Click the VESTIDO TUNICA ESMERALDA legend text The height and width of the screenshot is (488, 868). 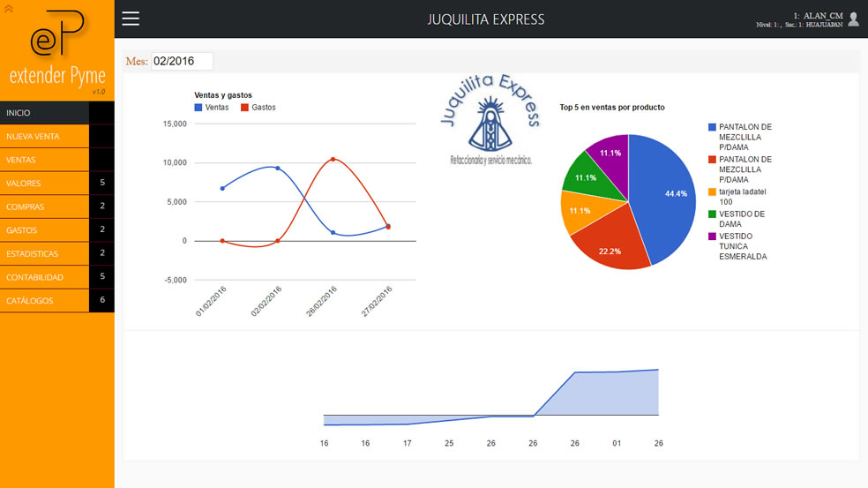[743, 246]
